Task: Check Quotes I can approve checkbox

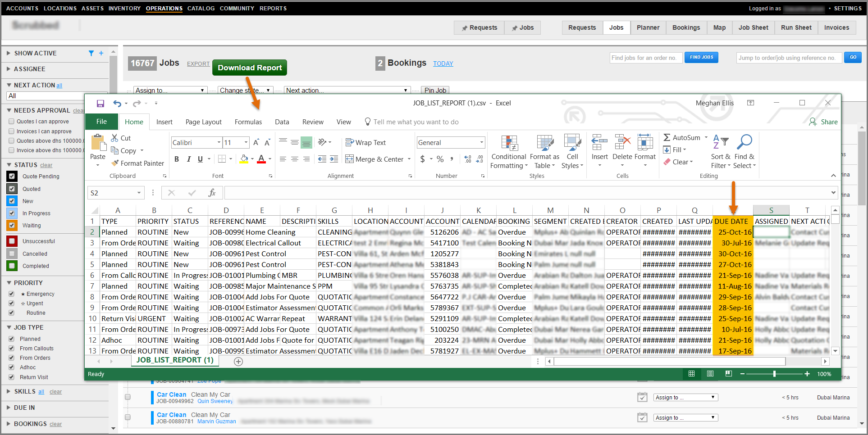Action: (12, 121)
